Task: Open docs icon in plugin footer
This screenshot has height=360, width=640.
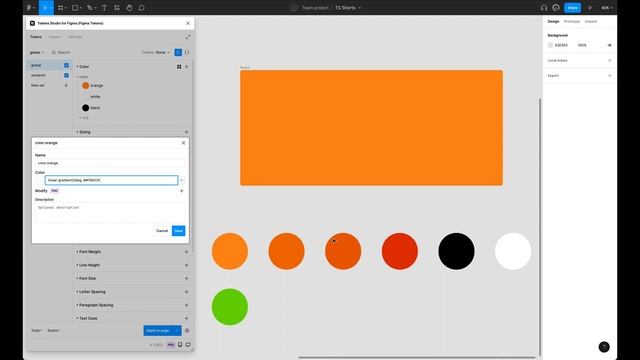Action: (x=180, y=345)
